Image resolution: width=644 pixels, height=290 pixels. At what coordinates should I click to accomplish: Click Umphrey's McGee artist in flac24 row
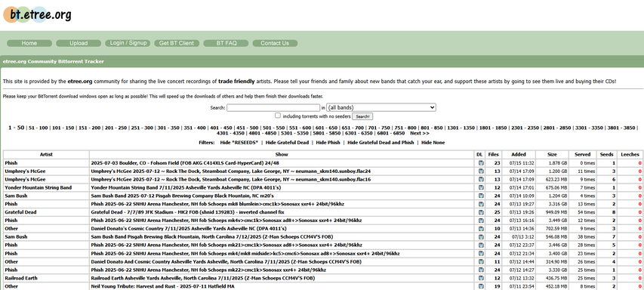pos(25,171)
